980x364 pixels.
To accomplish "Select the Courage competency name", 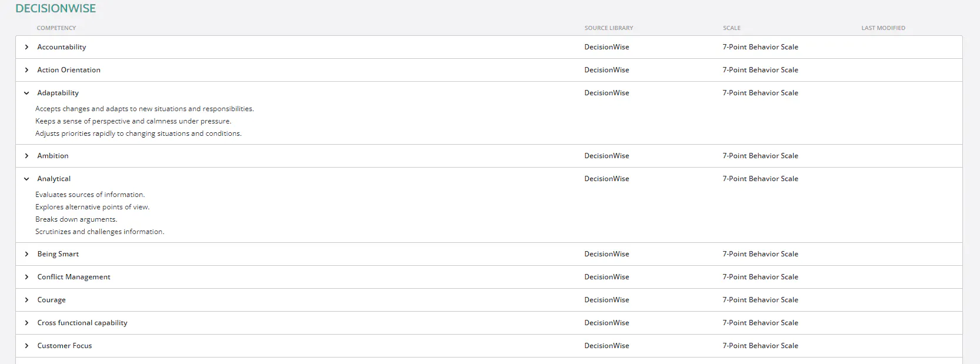I will coord(52,300).
